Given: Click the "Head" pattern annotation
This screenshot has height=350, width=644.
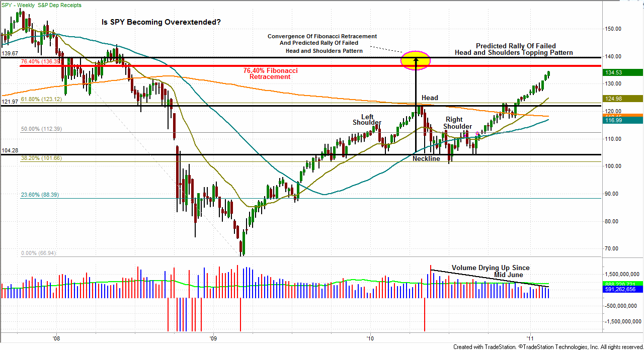Looking at the screenshot, I should pyautogui.click(x=430, y=98).
